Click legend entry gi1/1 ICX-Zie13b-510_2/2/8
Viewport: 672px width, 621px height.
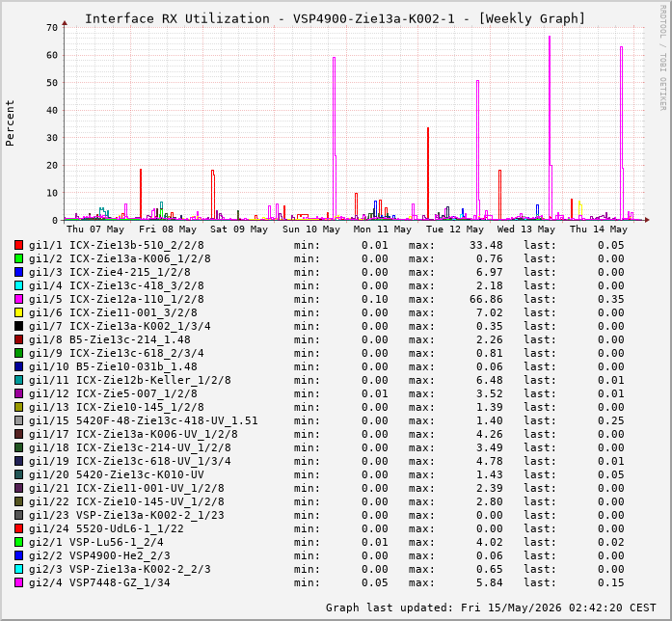[x=116, y=245]
